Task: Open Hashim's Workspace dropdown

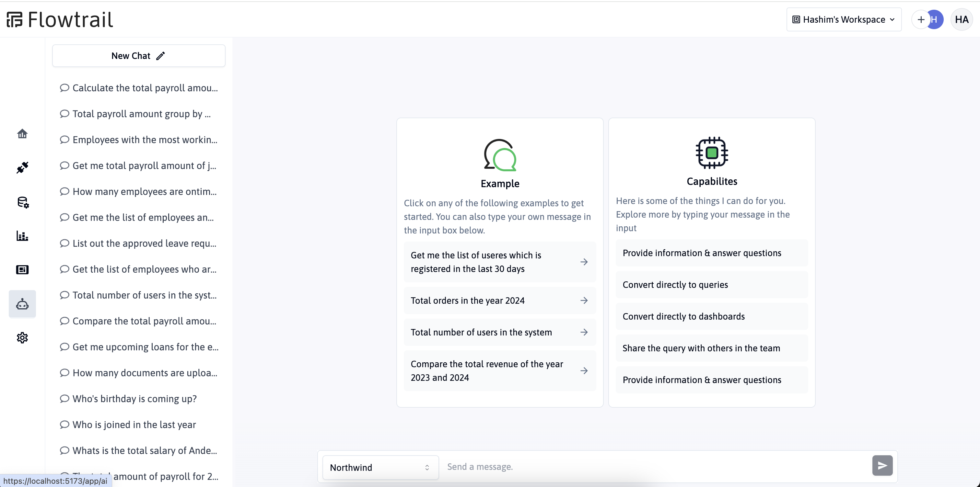Action: tap(843, 19)
